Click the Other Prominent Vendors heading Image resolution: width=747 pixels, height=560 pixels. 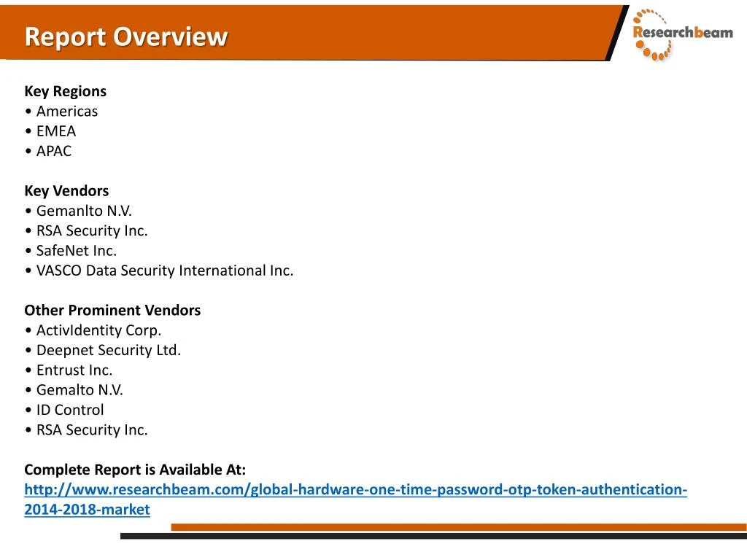112,310
